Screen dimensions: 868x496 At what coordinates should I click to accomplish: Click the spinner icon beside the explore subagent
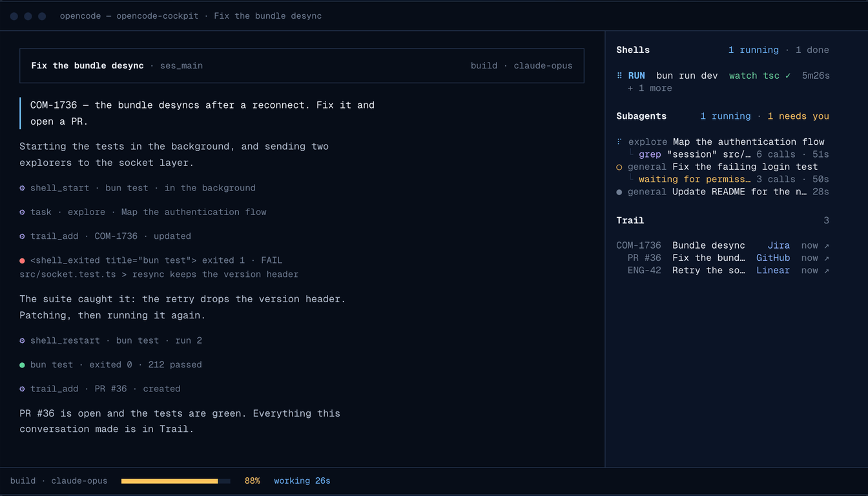coord(619,141)
